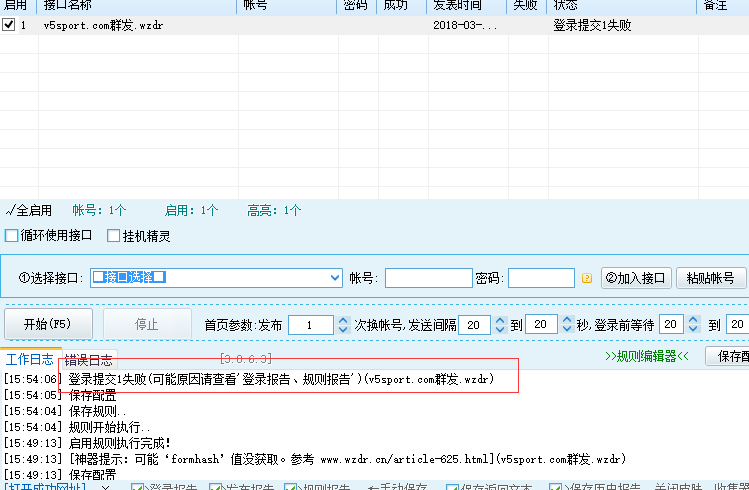Click the 粘贴帐号 button
Viewport: 749px width, 490px height.
[711, 278]
